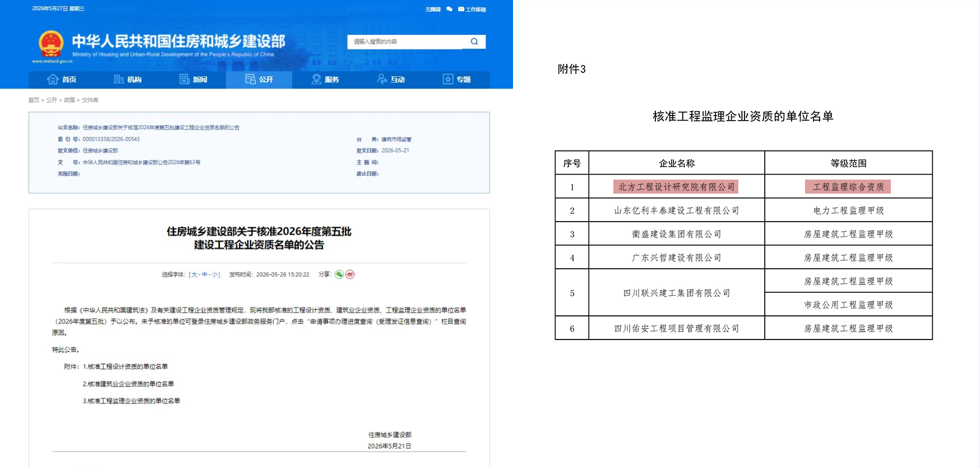The width and height of the screenshot is (980, 468).
Task: Share the article via green WeChat icon
Action: (339, 274)
